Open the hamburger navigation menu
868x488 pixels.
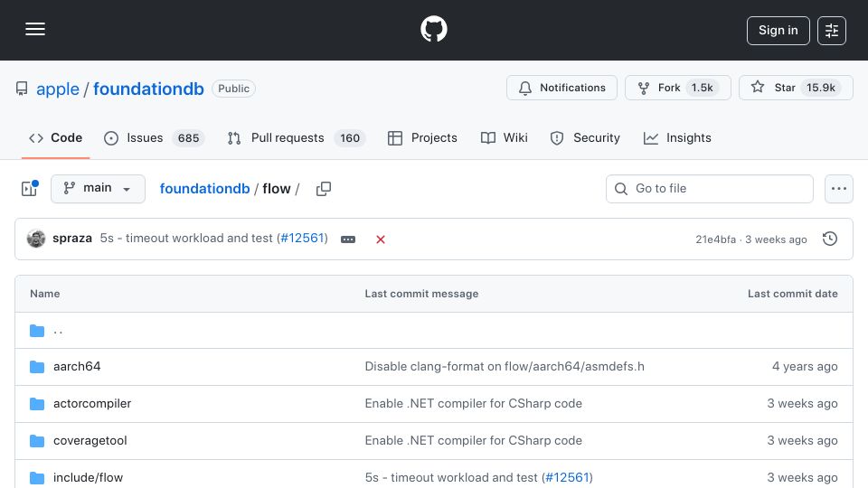35,29
